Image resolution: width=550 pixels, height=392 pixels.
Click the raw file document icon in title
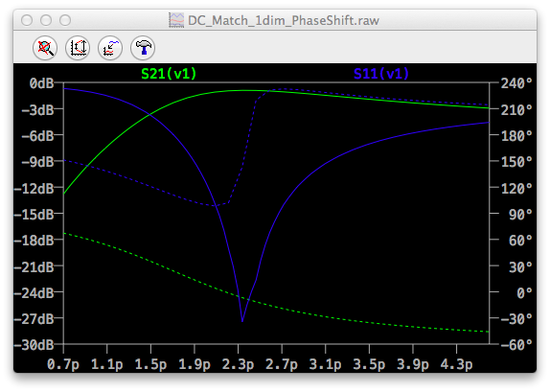coord(176,20)
